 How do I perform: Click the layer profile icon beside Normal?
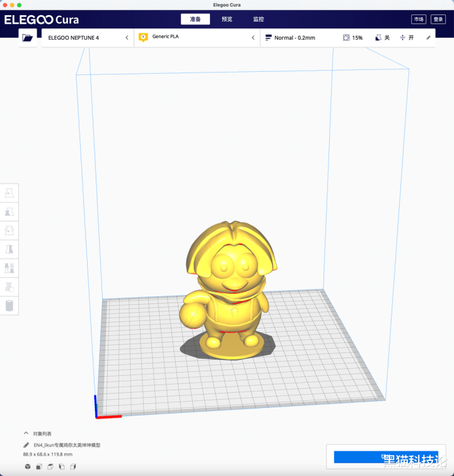click(x=269, y=38)
